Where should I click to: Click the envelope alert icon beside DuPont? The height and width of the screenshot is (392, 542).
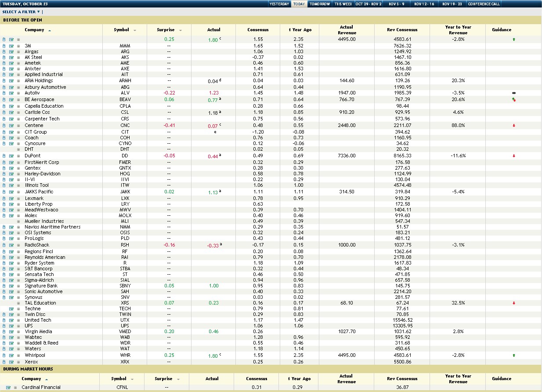tap(11, 156)
